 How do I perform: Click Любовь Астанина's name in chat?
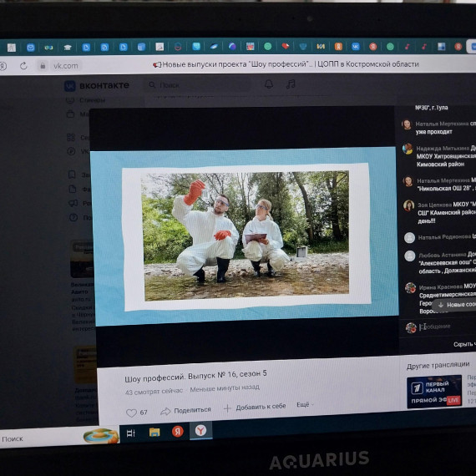[443, 255]
